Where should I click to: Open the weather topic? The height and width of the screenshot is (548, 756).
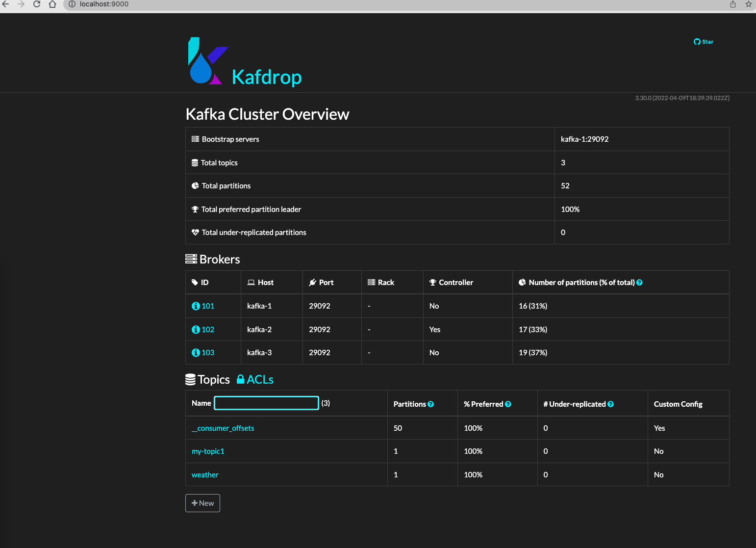pos(205,475)
